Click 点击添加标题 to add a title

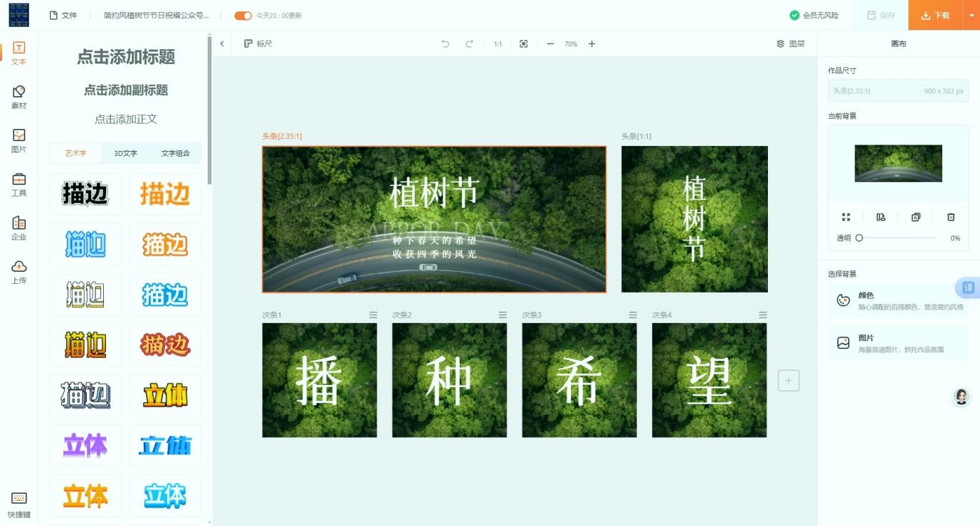[x=126, y=57]
